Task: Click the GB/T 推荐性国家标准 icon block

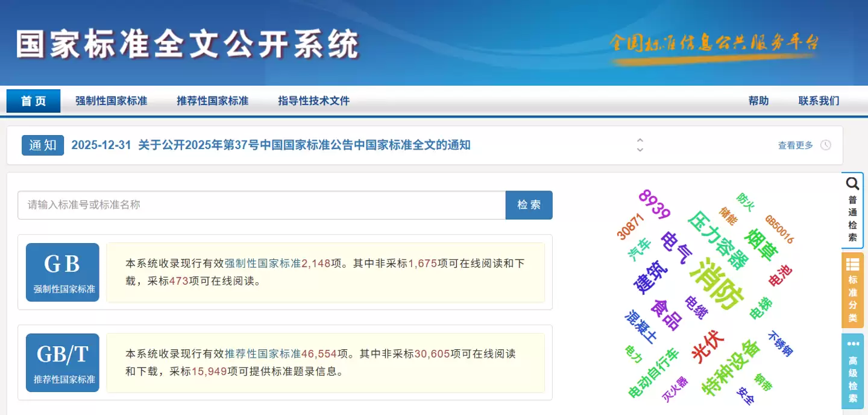Action: pyautogui.click(x=62, y=363)
